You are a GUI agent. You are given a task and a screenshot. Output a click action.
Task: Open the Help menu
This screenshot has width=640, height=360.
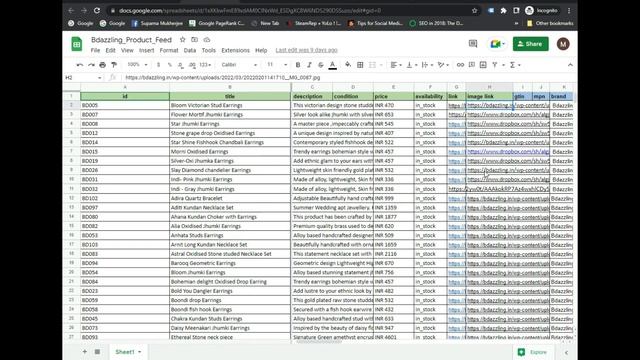point(261,50)
